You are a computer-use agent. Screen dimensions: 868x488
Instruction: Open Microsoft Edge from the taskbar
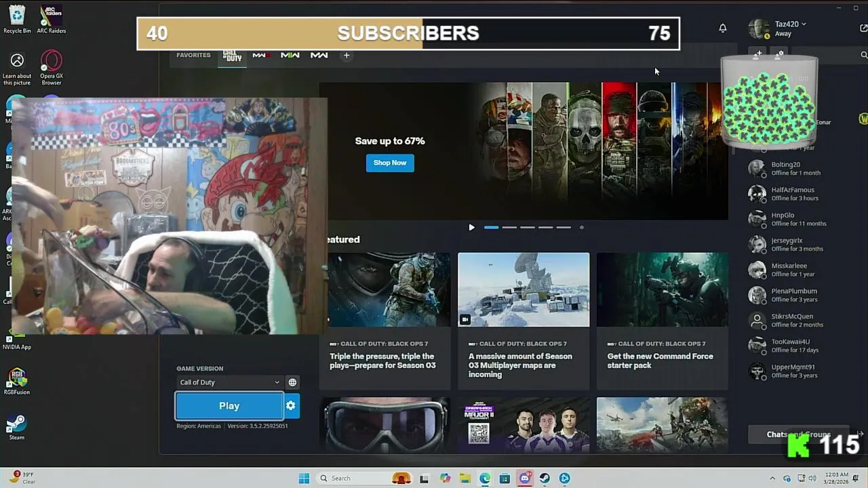tap(485, 479)
